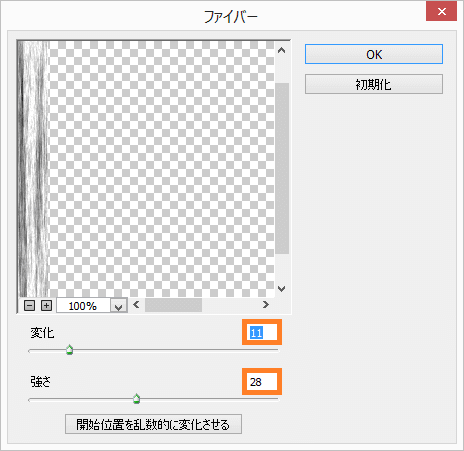Click the 変化 slider handle
Image resolution: width=464 pixels, height=451 pixels.
[x=69, y=350]
